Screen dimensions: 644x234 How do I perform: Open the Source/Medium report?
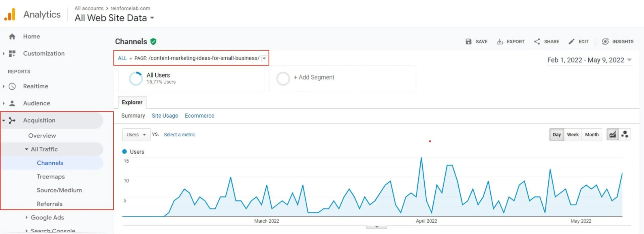(59, 190)
